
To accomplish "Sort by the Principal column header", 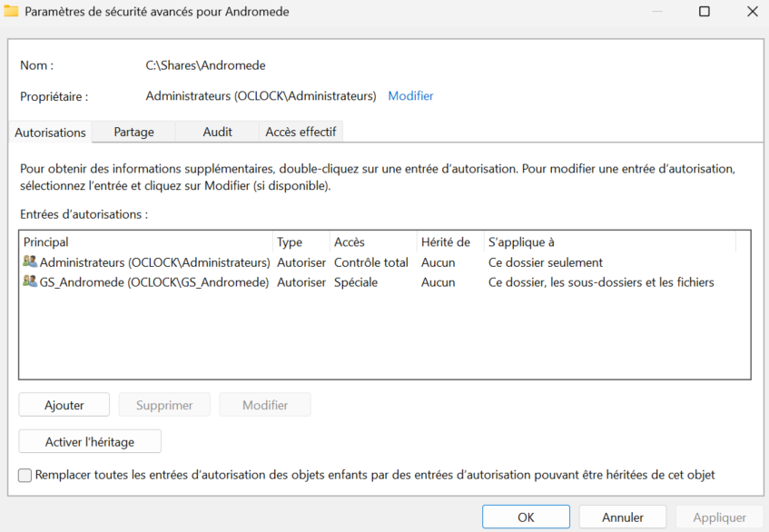I will pos(145,242).
